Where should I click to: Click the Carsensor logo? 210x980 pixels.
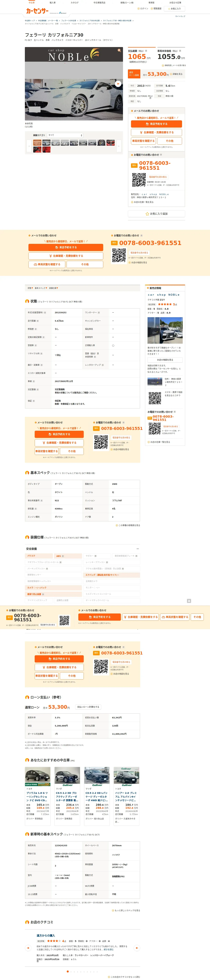(x=37, y=11)
